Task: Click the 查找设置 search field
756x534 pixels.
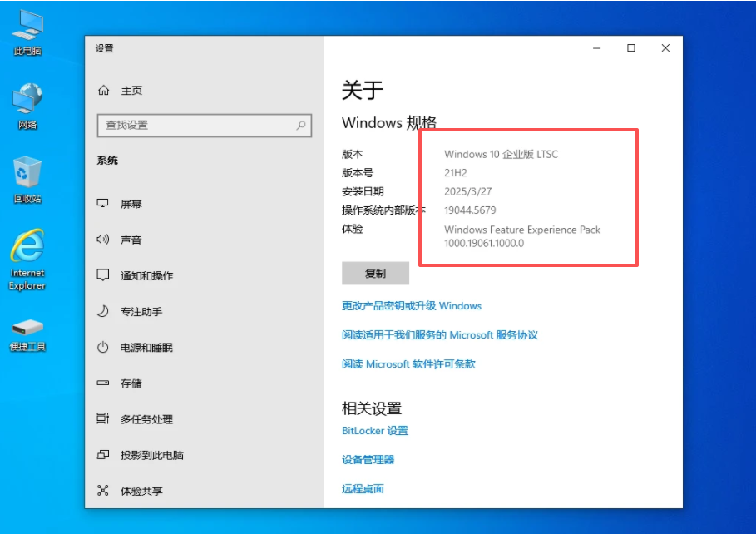Action: [x=205, y=126]
